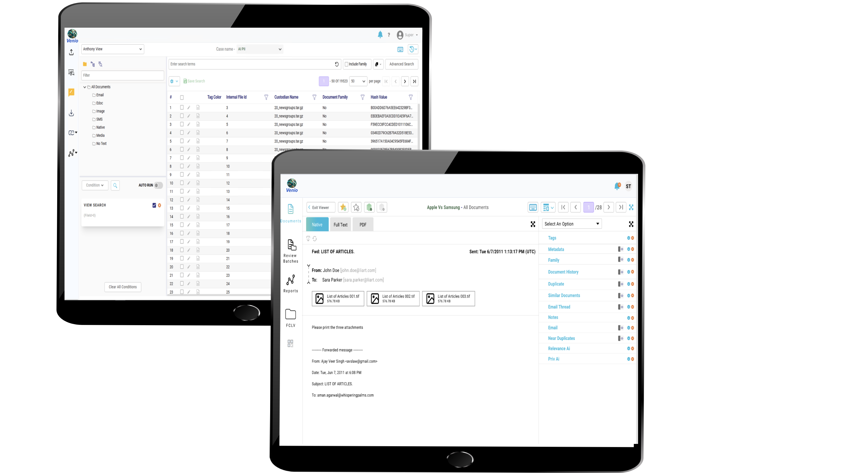This screenshot has width=868, height=473.
Task: Switch to the Full Text tab
Action: point(340,224)
